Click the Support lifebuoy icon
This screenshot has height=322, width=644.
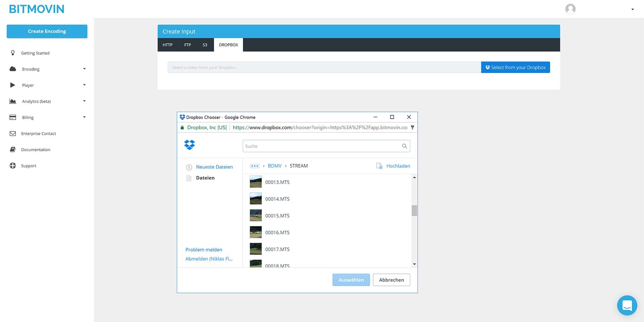[13, 165]
